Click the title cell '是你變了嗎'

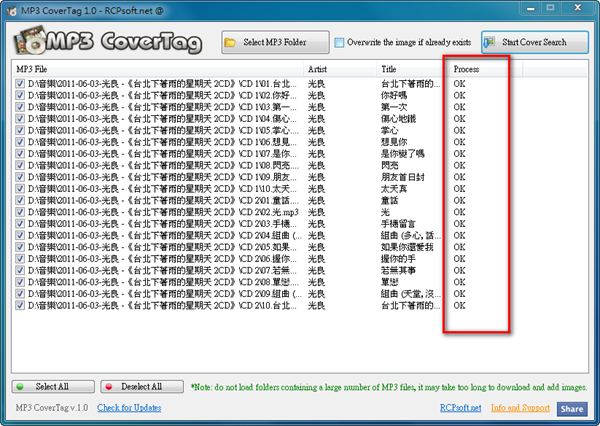coord(403,153)
